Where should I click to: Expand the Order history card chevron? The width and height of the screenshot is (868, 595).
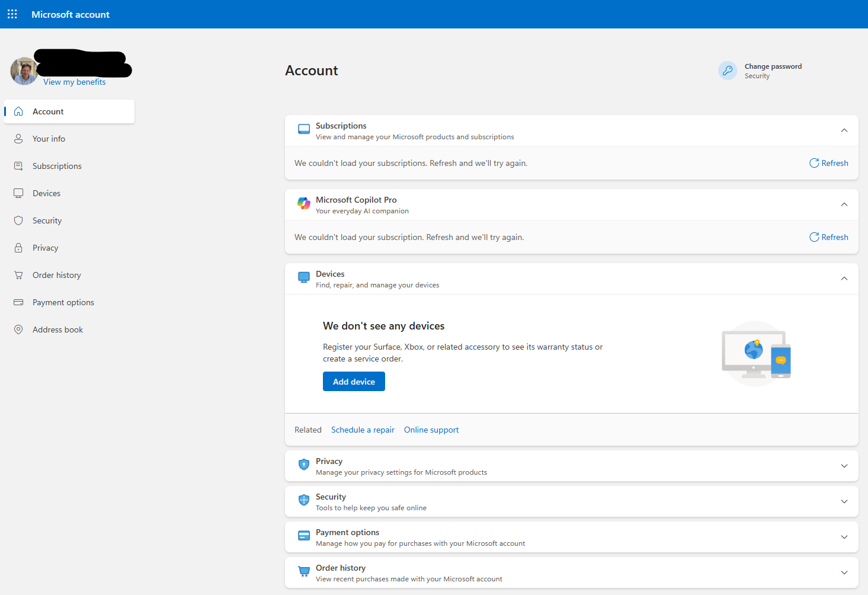point(844,572)
